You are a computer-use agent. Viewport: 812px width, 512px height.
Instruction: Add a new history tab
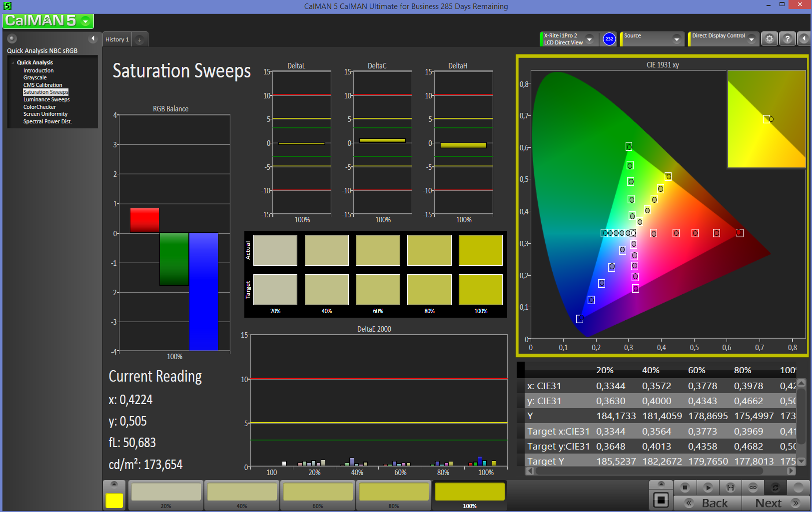(140, 39)
